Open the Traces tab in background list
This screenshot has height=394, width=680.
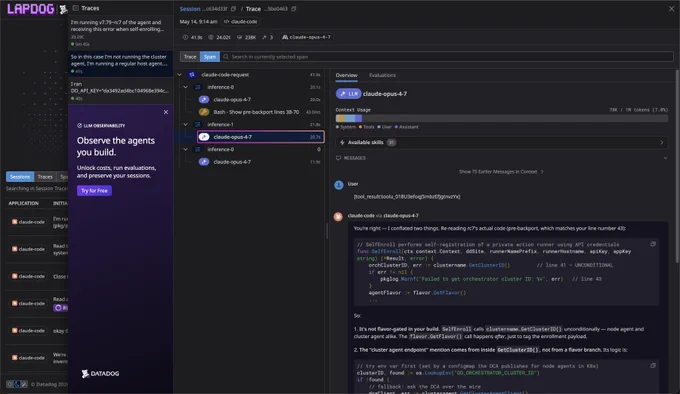tap(45, 177)
